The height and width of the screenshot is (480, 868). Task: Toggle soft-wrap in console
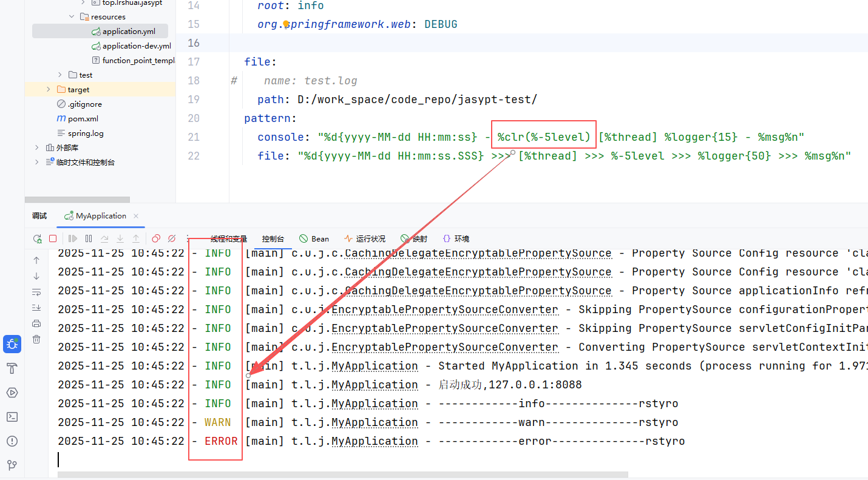click(36, 292)
